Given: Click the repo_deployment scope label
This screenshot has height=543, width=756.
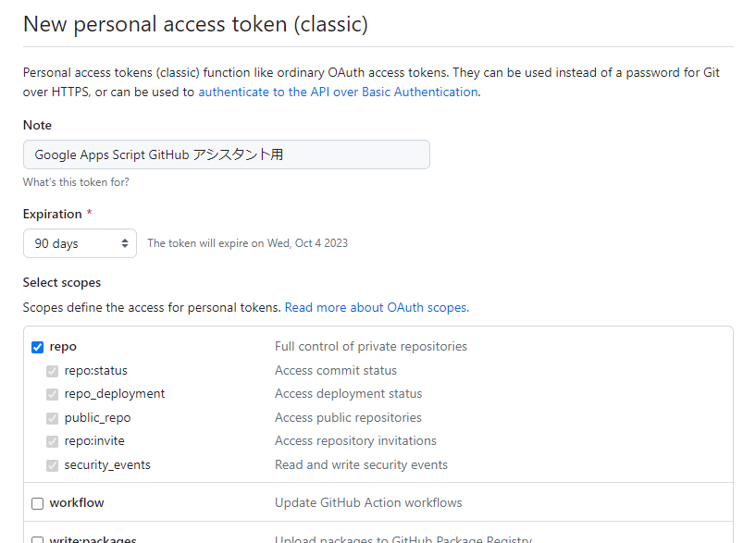Looking at the screenshot, I should (x=115, y=394).
